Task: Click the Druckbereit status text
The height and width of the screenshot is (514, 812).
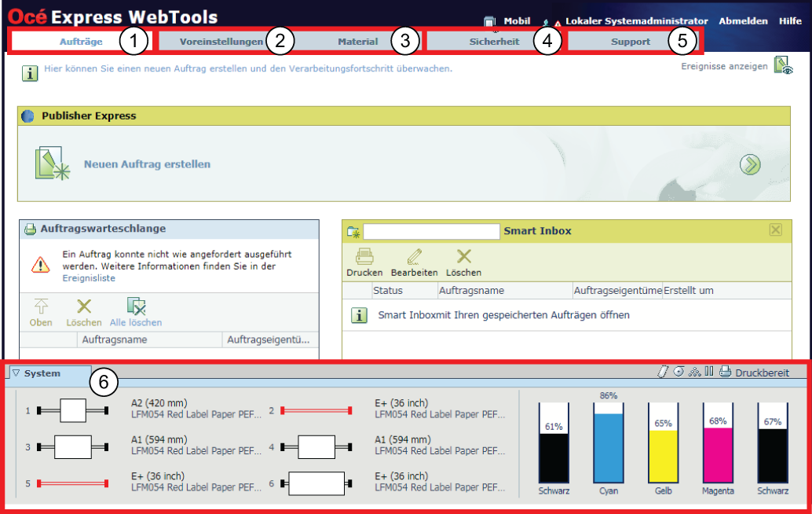Action: click(763, 373)
